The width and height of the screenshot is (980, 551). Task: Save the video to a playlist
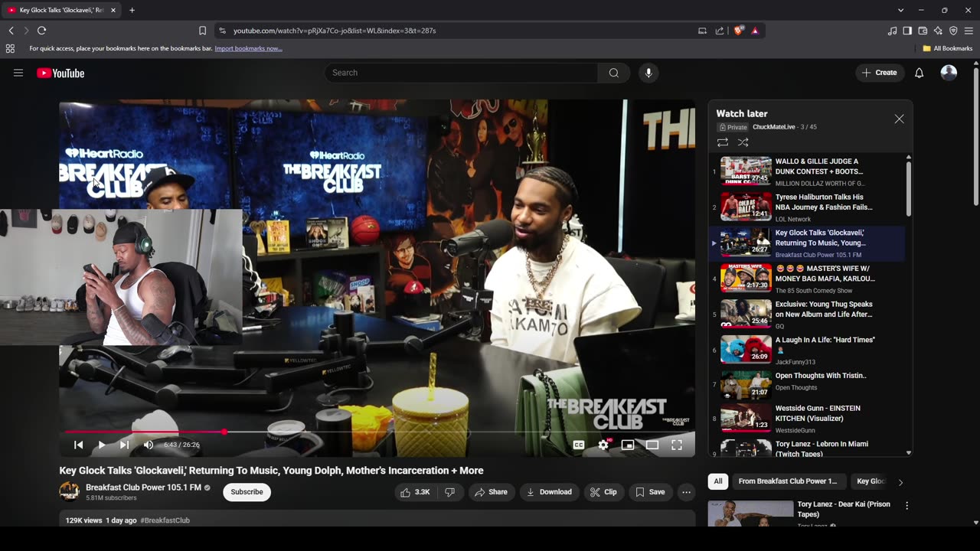[x=650, y=492]
